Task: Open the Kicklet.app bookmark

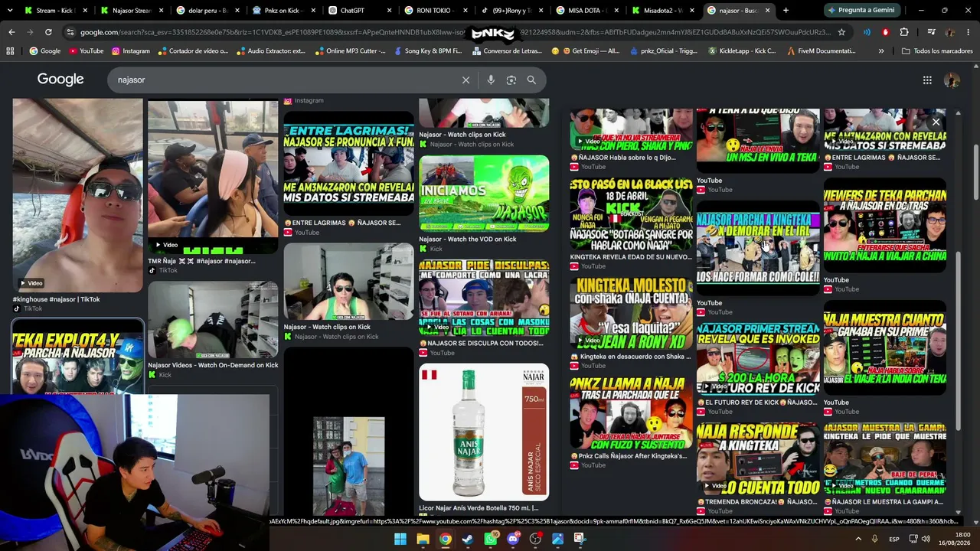Action: [x=743, y=51]
